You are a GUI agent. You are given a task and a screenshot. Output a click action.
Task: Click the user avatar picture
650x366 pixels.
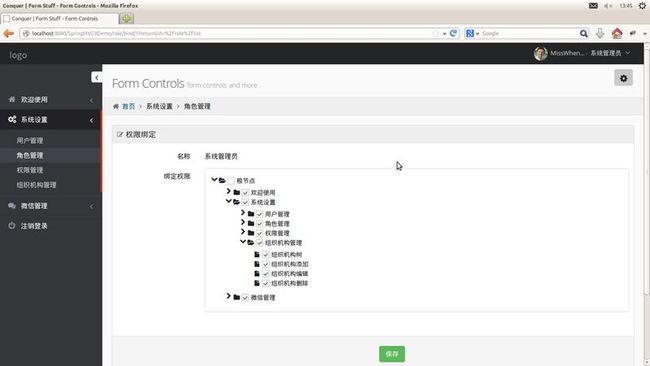coord(541,53)
